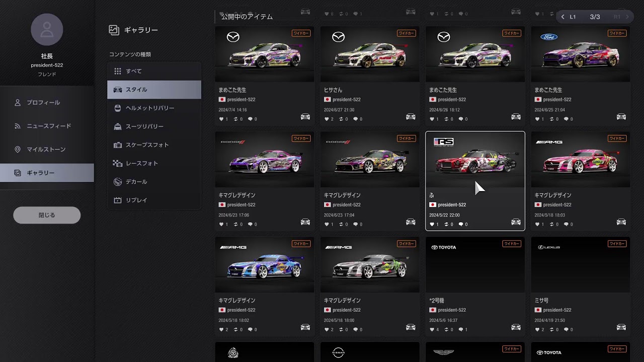
Task: Open the Lexus ミサ号 item card
Action: 581,287
